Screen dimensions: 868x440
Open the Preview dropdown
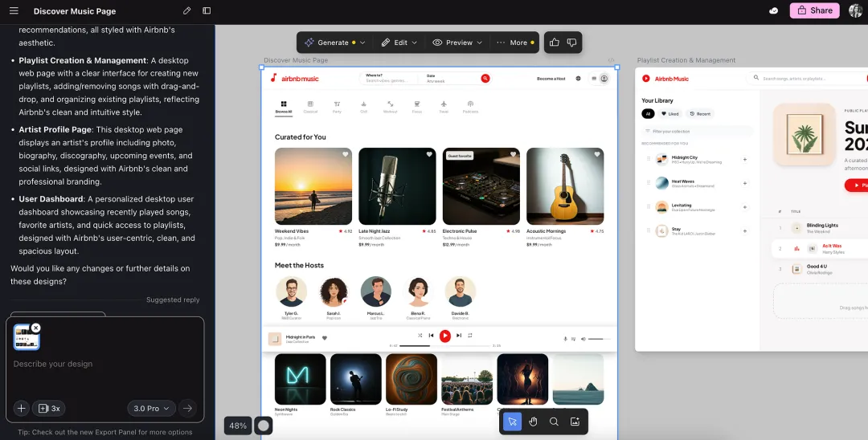[x=457, y=43]
